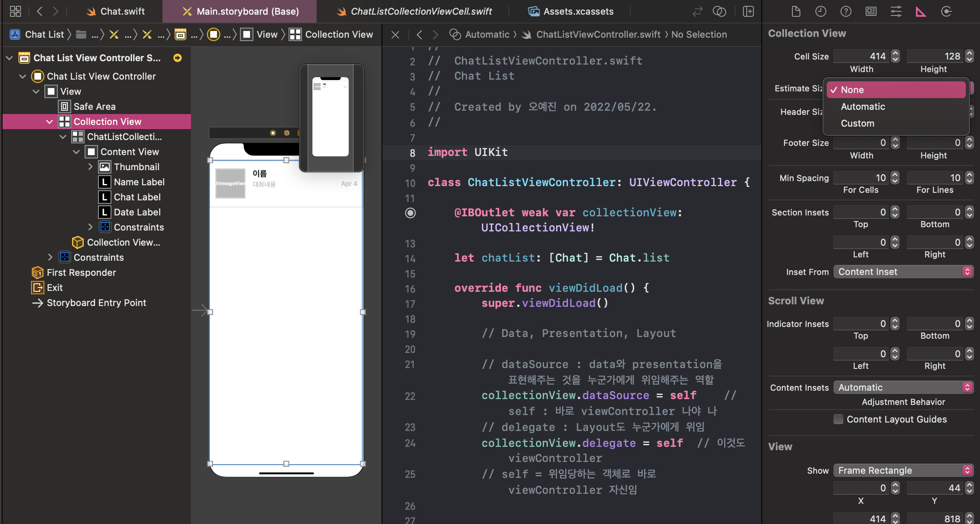
Task: Close the assistant editor X icon
Action: pyautogui.click(x=395, y=35)
